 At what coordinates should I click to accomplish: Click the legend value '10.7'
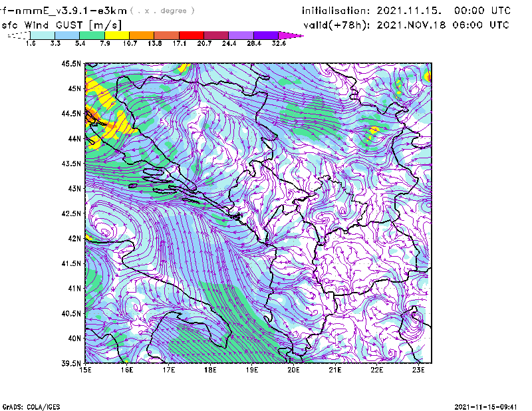pyautogui.click(x=130, y=43)
